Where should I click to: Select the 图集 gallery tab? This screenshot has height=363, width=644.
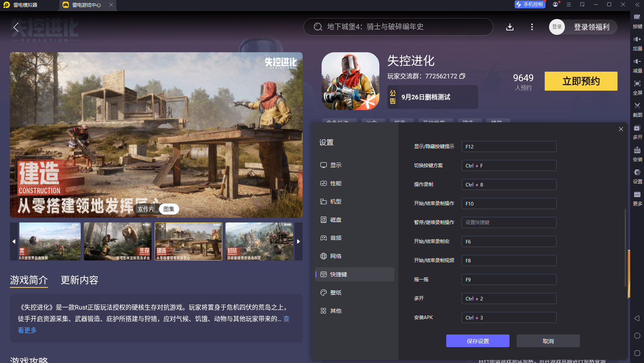pyautogui.click(x=169, y=209)
